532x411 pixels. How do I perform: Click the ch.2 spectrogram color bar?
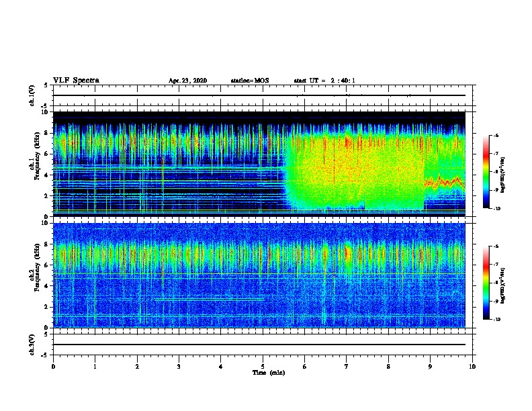(486, 283)
